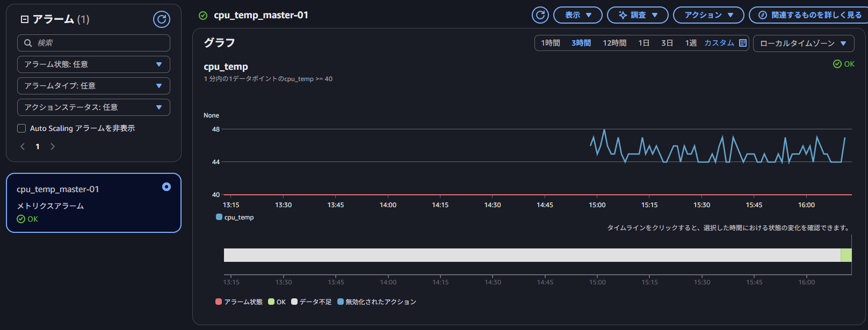Focus the 検索 alarm search field

[x=93, y=43]
